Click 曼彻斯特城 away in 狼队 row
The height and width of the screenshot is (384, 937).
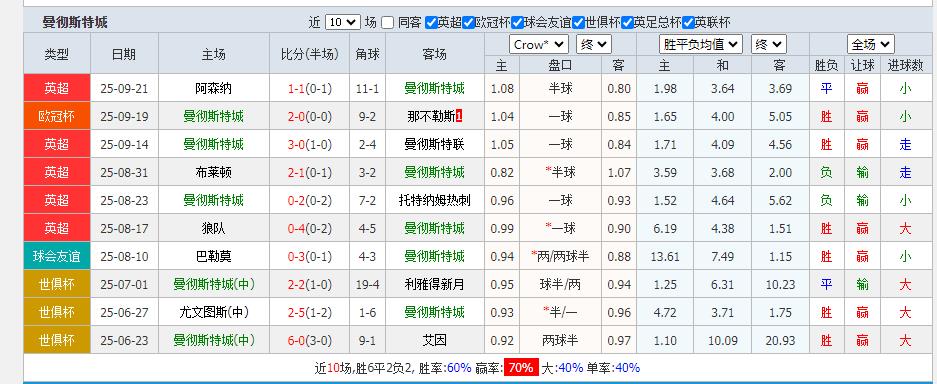[434, 228]
